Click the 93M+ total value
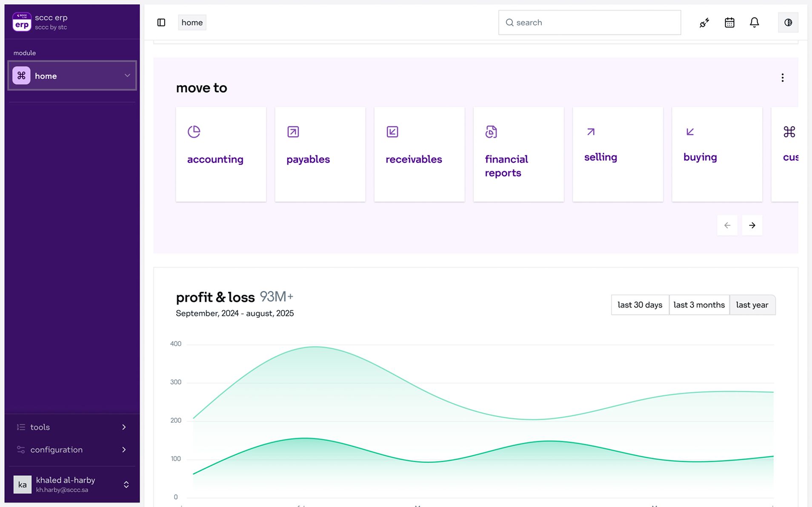This screenshot has width=812, height=507. (277, 297)
